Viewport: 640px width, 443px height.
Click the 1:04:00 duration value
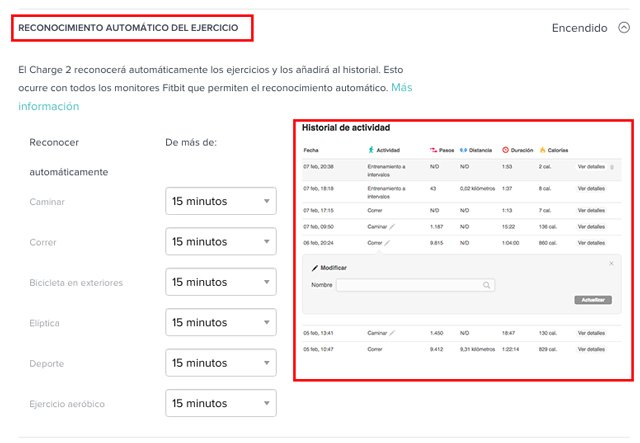[511, 243]
